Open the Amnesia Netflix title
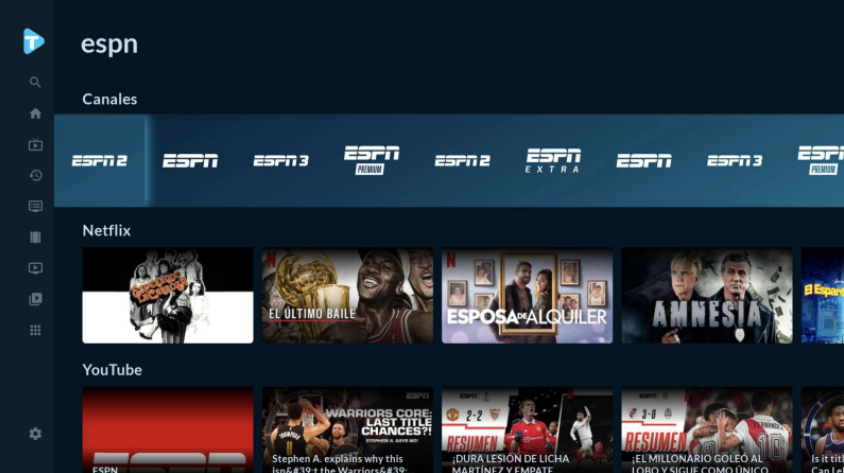The image size is (844, 473). 707,295
